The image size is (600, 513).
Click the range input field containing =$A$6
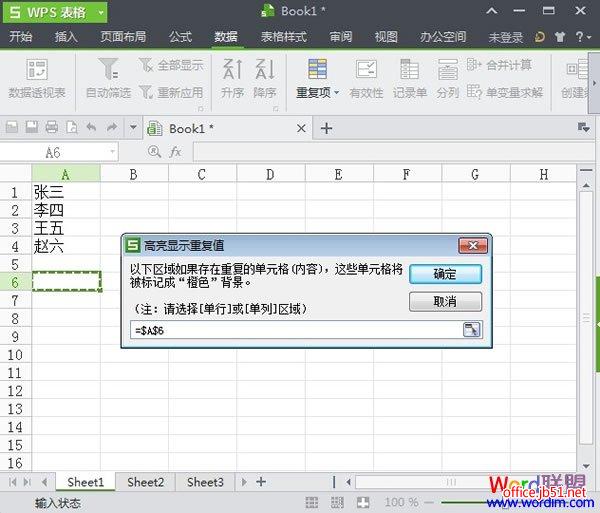tap(295, 329)
